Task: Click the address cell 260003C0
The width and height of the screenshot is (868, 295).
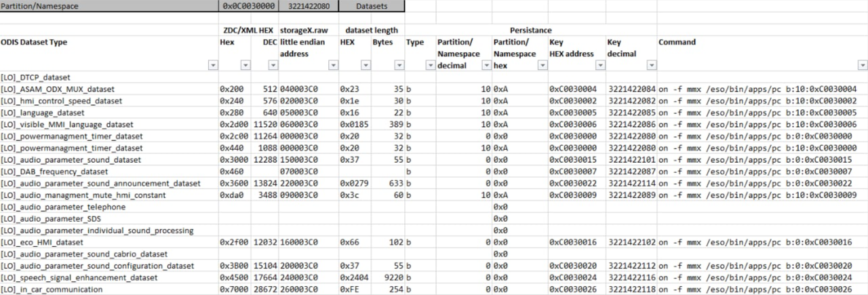Action: pos(309,290)
